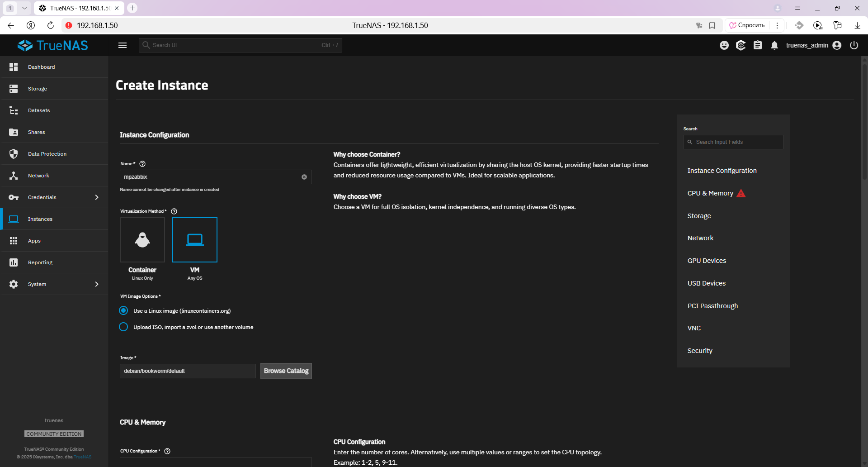Screen dimensions: 868x467
Task: Jump to Storage section in side navigation
Action: coord(699,216)
